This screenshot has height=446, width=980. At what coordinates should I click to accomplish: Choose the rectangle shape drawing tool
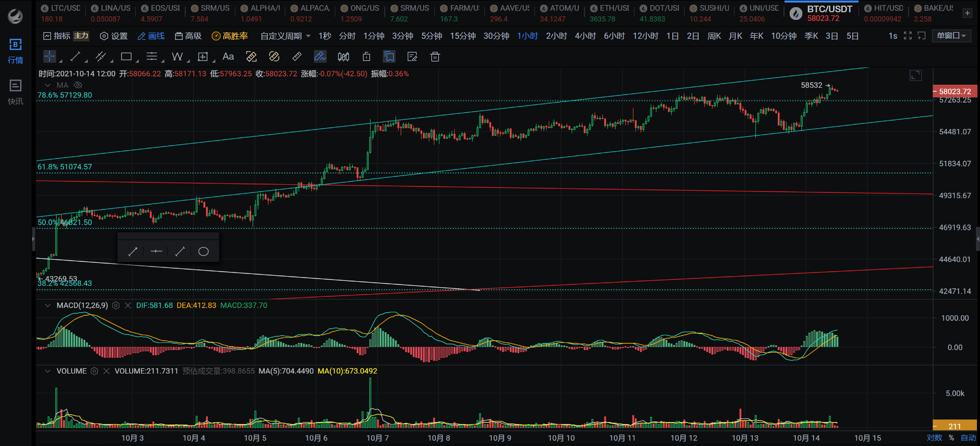tap(126, 56)
